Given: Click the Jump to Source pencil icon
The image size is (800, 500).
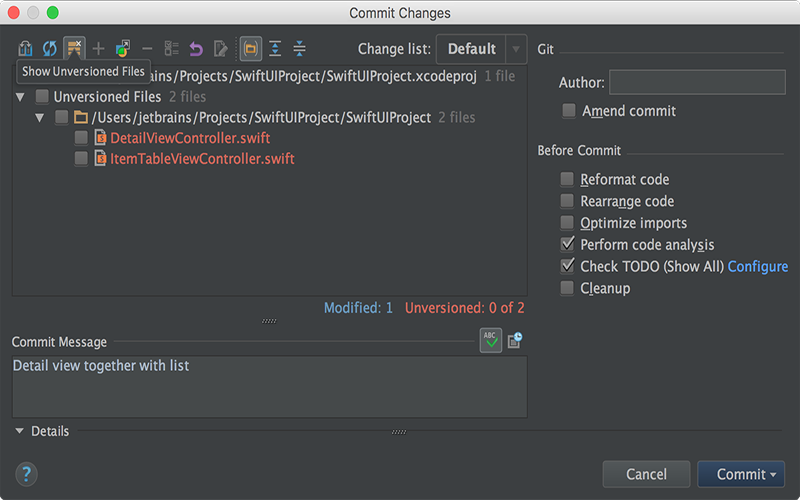Looking at the screenshot, I should [220, 49].
